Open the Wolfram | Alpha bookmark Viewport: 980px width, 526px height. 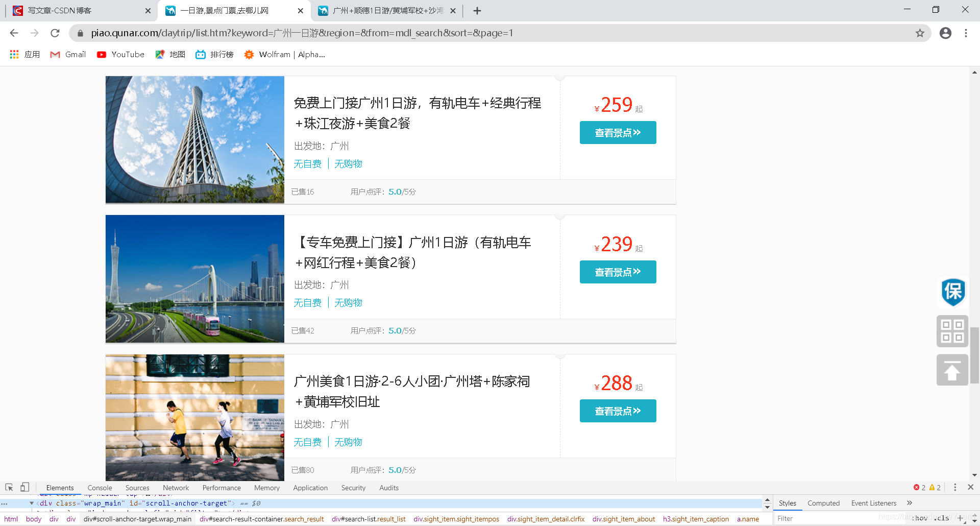click(x=284, y=55)
